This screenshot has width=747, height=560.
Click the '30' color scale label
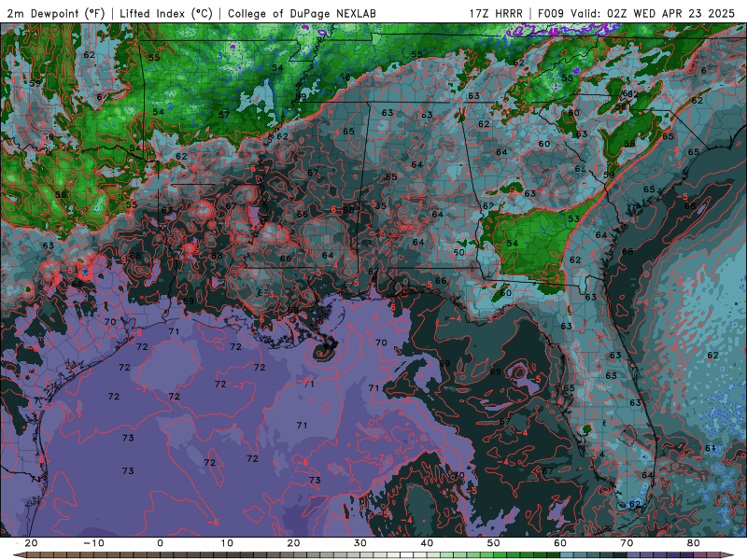[360, 543]
